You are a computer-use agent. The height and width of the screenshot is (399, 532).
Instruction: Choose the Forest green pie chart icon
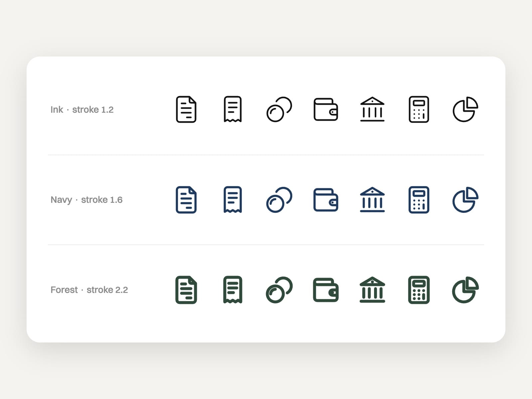(465, 290)
